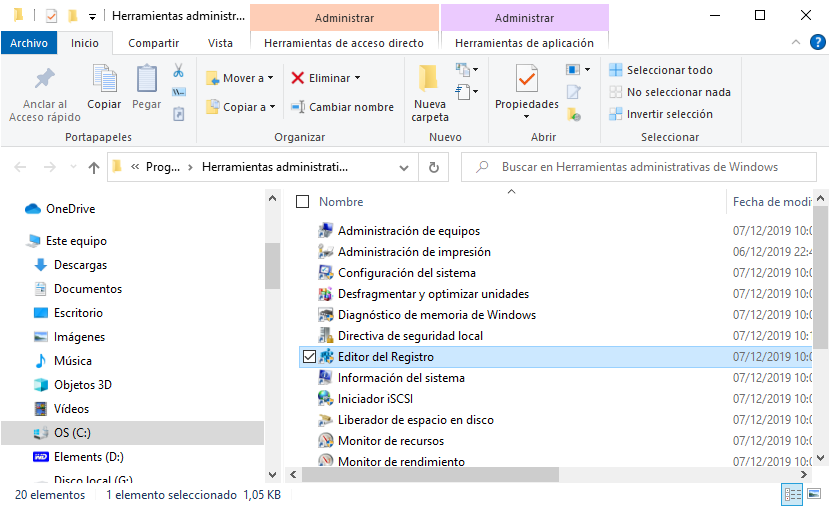Click the up arrow to parent folder
The image size is (830, 507).
point(94,167)
